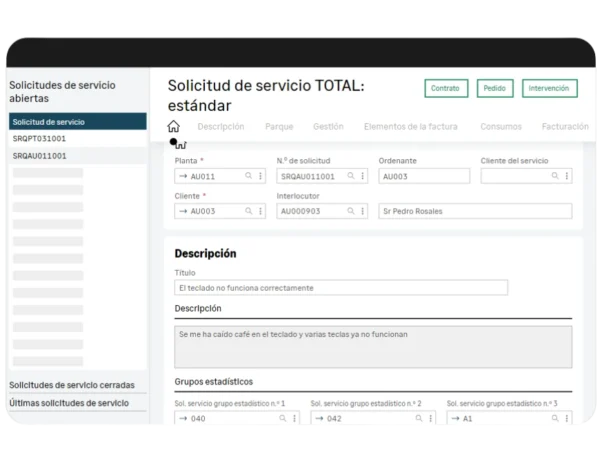Screen dimensions: 600x463
Task: Click search icon in Cliente del servicio field
Action: pyautogui.click(x=556, y=176)
